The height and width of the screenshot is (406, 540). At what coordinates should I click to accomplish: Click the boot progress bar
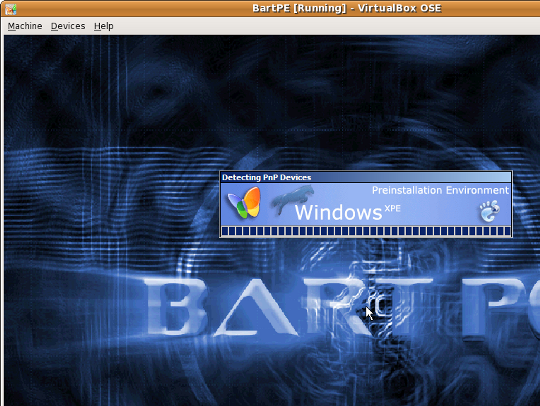366,231
